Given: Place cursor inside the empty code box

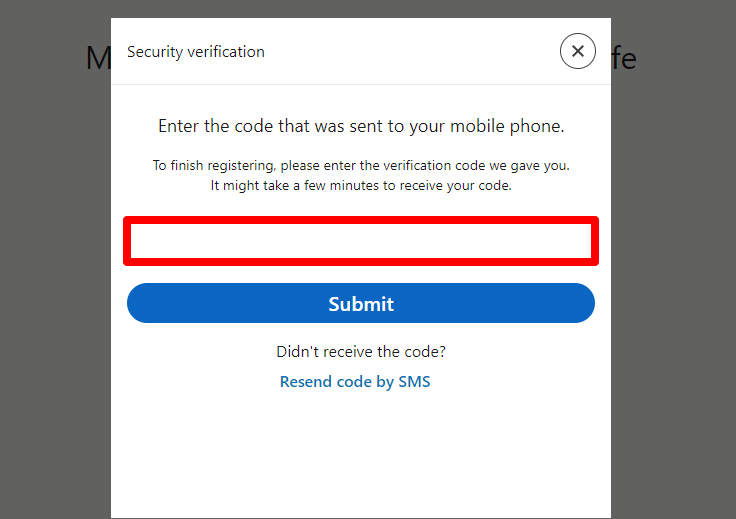Looking at the screenshot, I should pos(360,241).
